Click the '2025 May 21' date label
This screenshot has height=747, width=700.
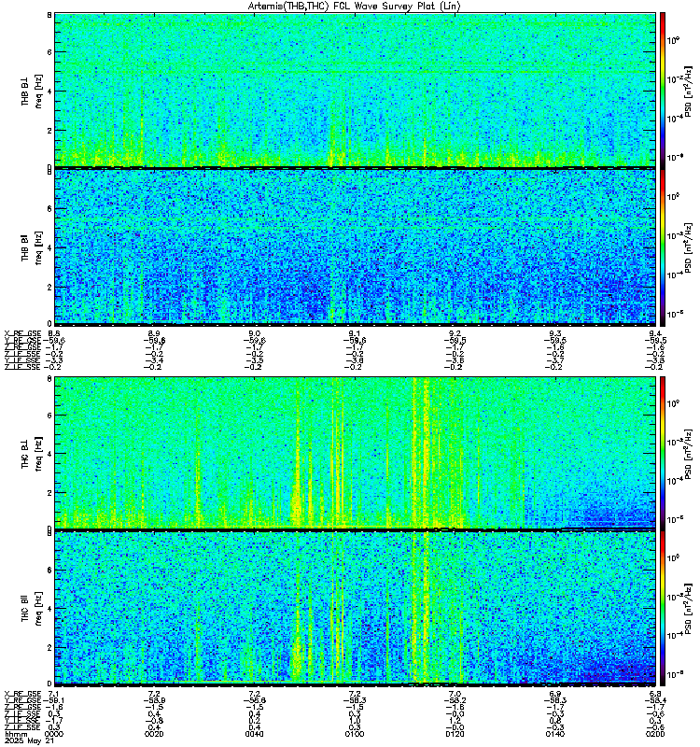click(29, 740)
